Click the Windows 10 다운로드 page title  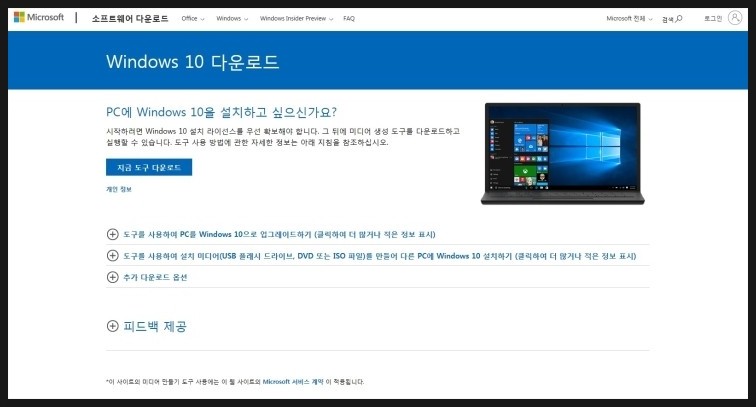pos(192,62)
